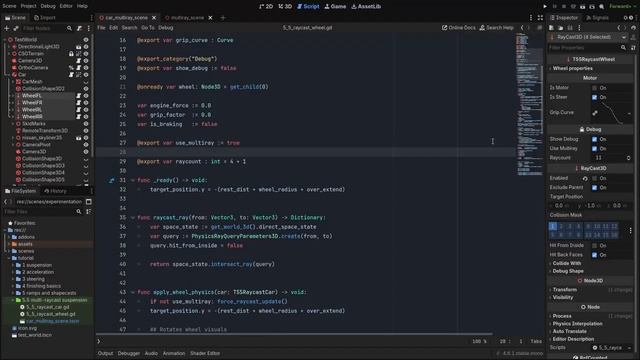Click the Grip Curve resource icon

(x=595, y=113)
